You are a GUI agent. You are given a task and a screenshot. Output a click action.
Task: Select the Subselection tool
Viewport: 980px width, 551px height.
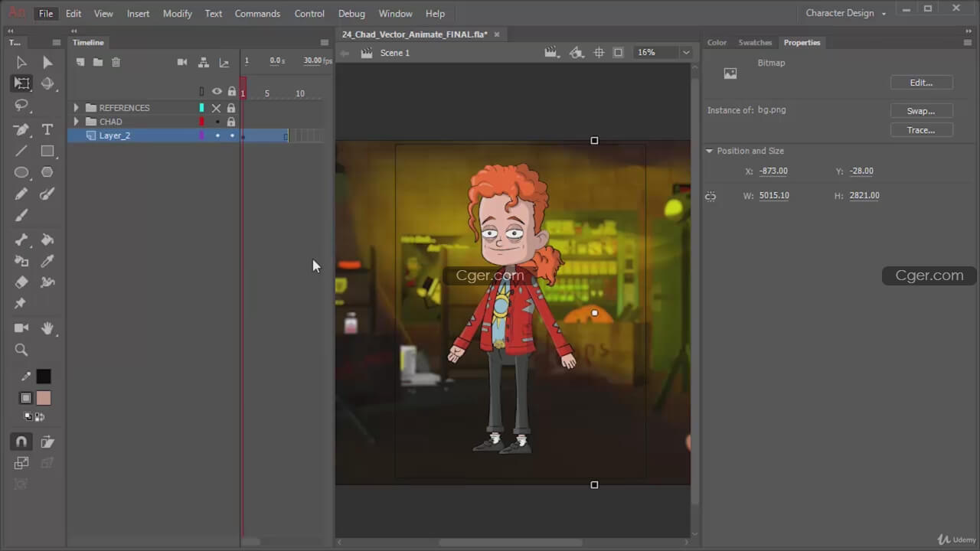pos(47,63)
